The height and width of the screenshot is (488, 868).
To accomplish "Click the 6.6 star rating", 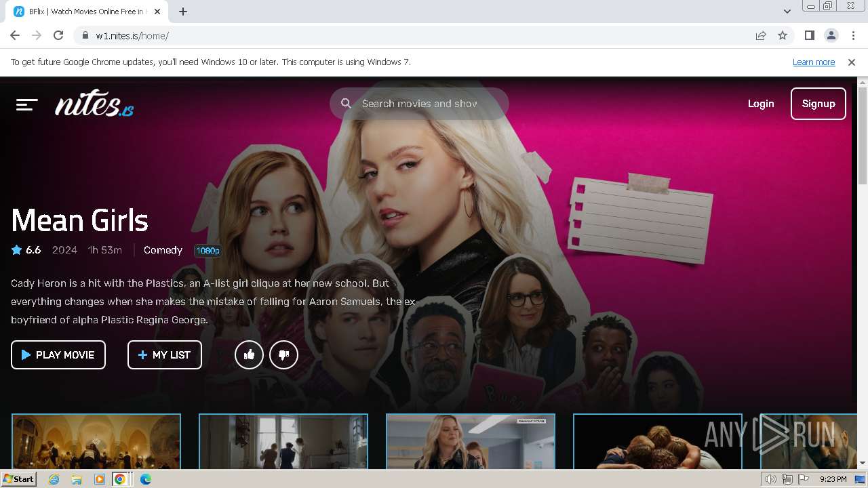I will click(26, 250).
